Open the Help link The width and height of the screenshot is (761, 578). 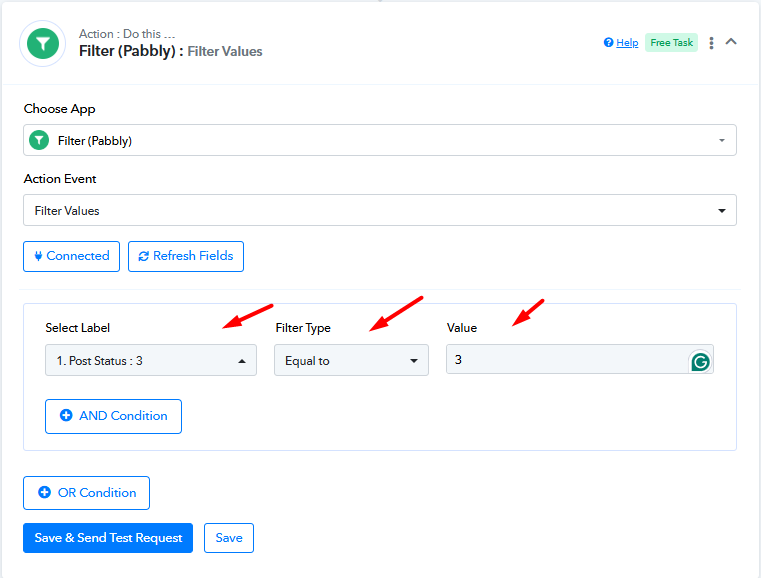[627, 43]
